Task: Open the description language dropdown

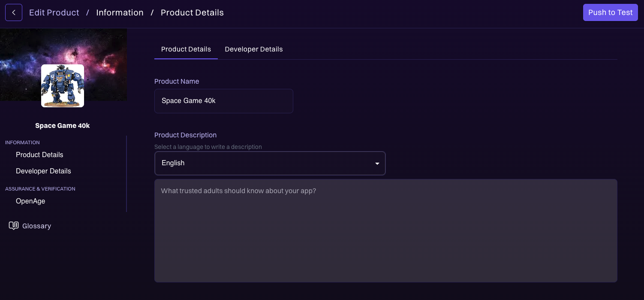Action: 270,163
